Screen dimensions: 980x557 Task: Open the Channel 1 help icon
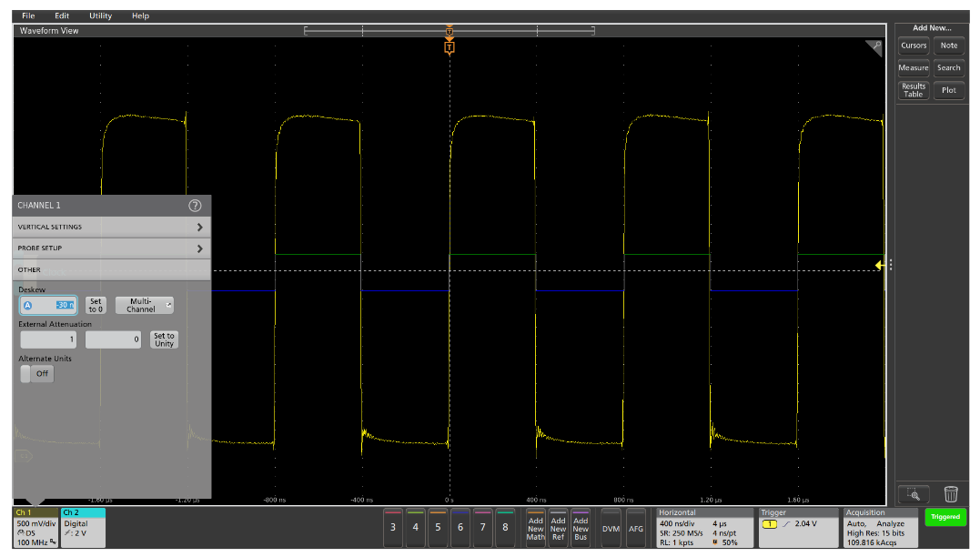(195, 205)
